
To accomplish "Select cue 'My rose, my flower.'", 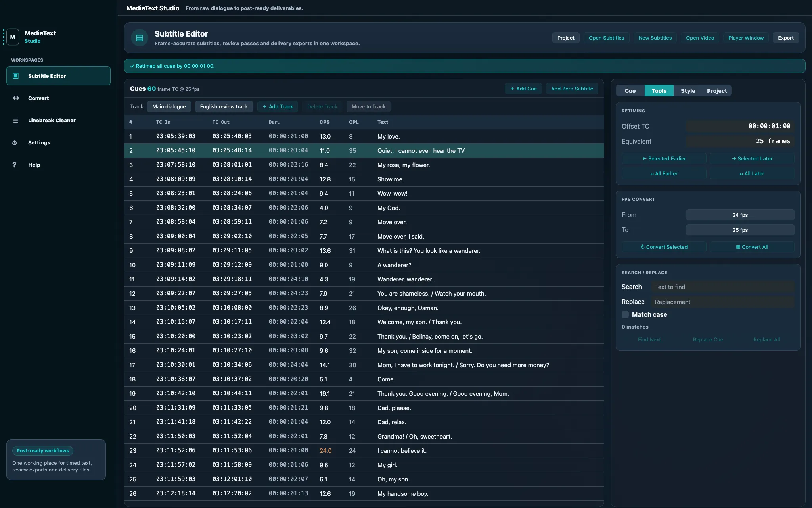I will tap(364, 165).
